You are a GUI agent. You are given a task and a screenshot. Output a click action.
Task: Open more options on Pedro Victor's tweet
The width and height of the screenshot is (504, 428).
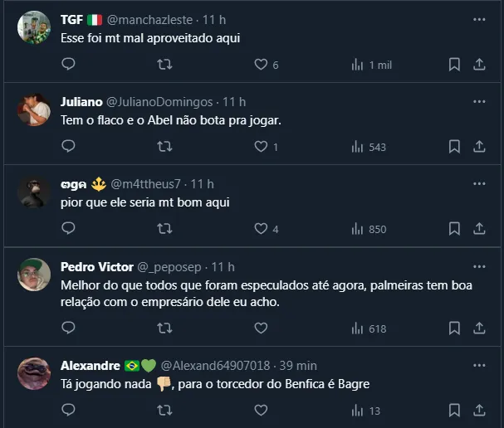479,267
